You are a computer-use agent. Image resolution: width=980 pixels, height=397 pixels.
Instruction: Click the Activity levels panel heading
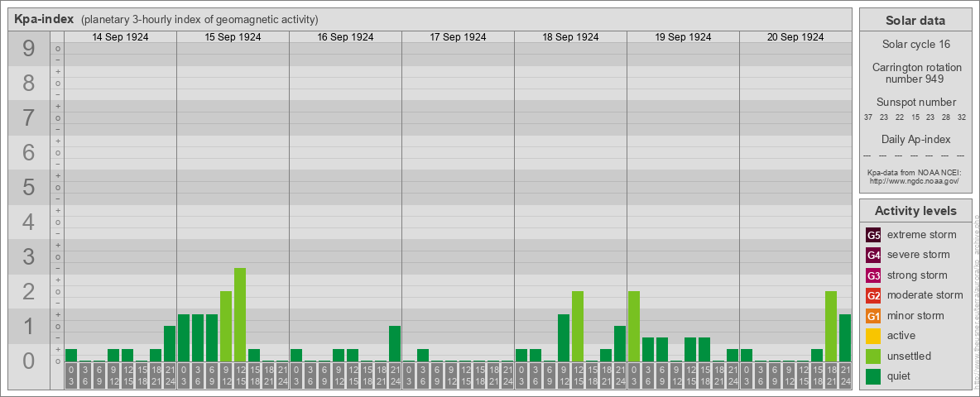[915, 211]
